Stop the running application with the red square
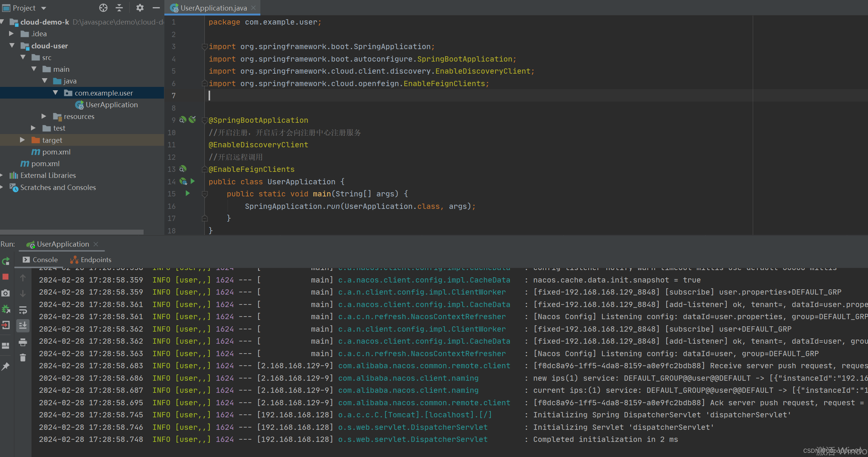Screen dimensions: 868x457 click(6, 277)
